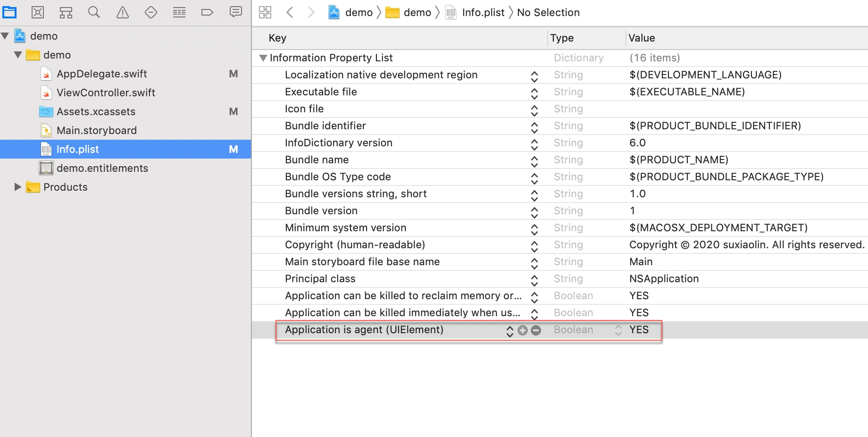Open the Boolean YES value stepper
Image resolution: width=868 pixels, height=437 pixels.
618,330
